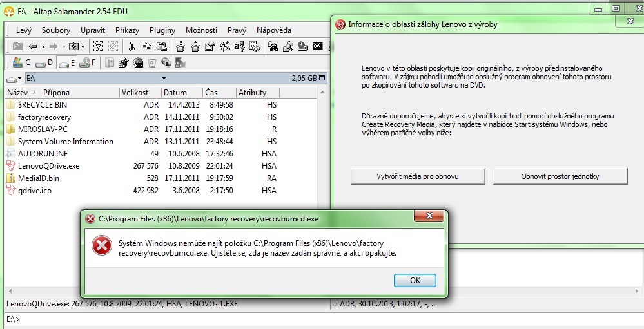The image size is (644, 329).
Task: Open the file Properties icon
Action: [x=210, y=46]
